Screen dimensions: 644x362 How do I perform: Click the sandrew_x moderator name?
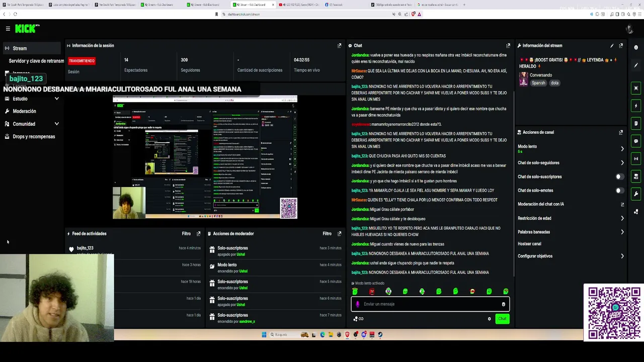click(247, 321)
